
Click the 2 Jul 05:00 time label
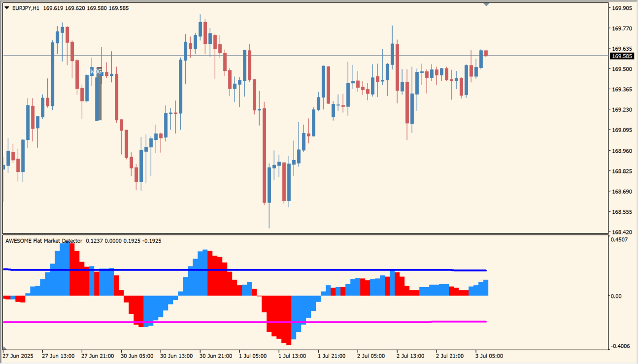click(x=371, y=356)
